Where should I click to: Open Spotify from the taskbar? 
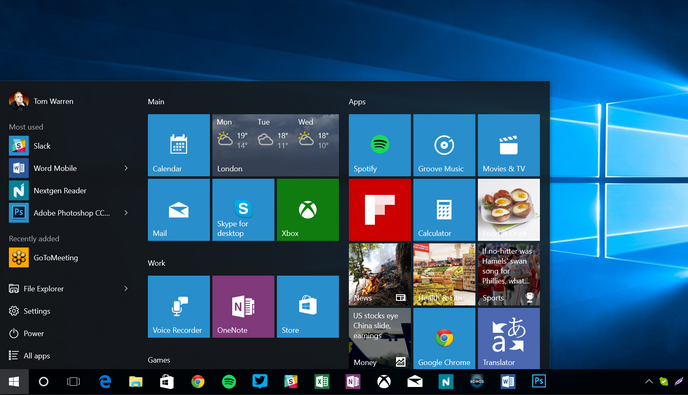click(x=229, y=382)
